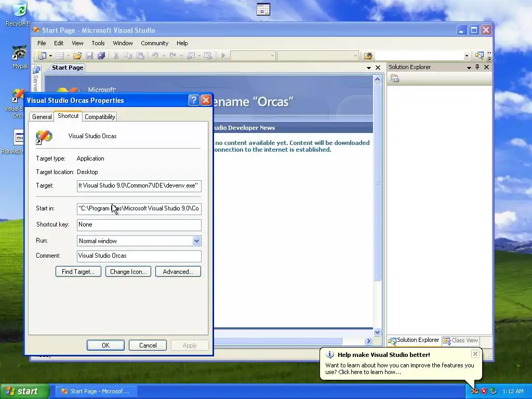Click the Start in path field
Viewport: 532px width, 399px height.
pos(139,209)
